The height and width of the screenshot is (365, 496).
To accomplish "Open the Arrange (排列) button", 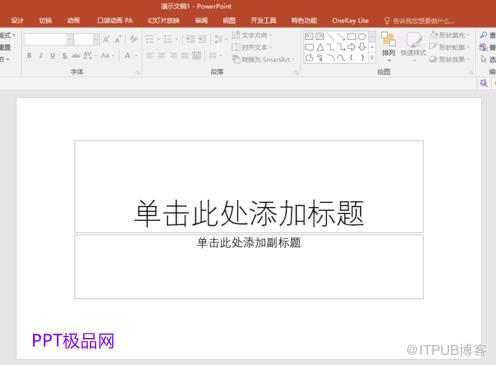I will pos(388,46).
